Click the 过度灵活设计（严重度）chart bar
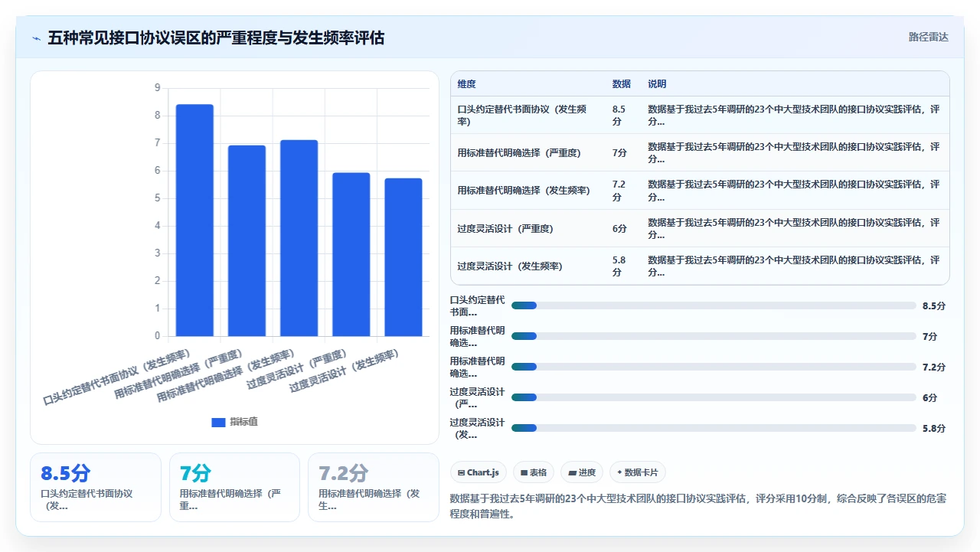The height and width of the screenshot is (552, 980). 351,254
